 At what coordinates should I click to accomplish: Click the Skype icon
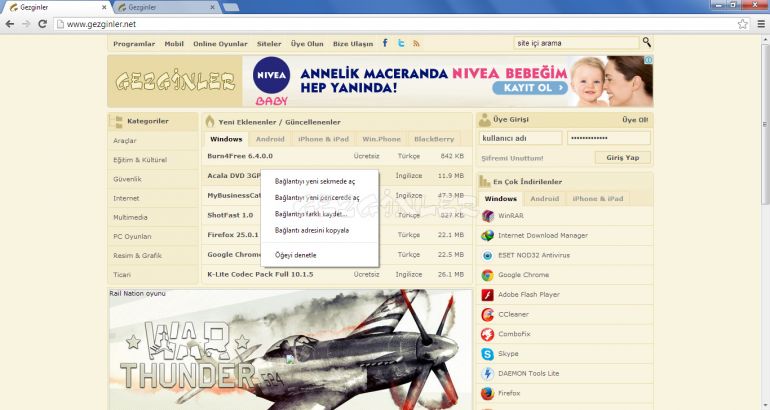pos(488,354)
